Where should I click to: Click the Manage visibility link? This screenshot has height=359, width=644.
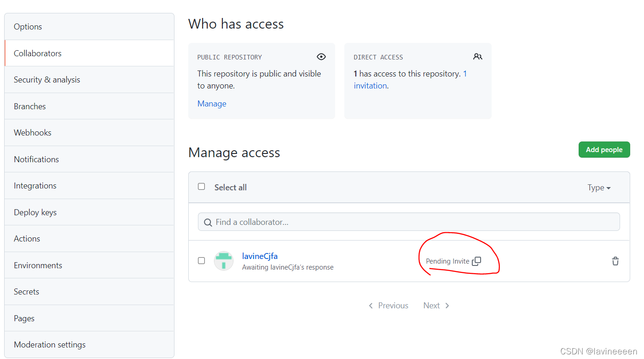pyautogui.click(x=212, y=104)
